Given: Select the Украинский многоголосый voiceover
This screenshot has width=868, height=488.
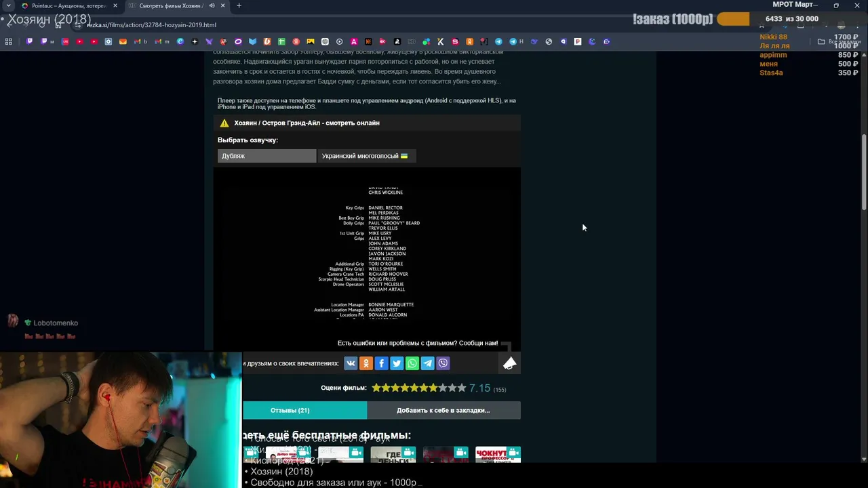Looking at the screenshot, I should pos(366,156).
